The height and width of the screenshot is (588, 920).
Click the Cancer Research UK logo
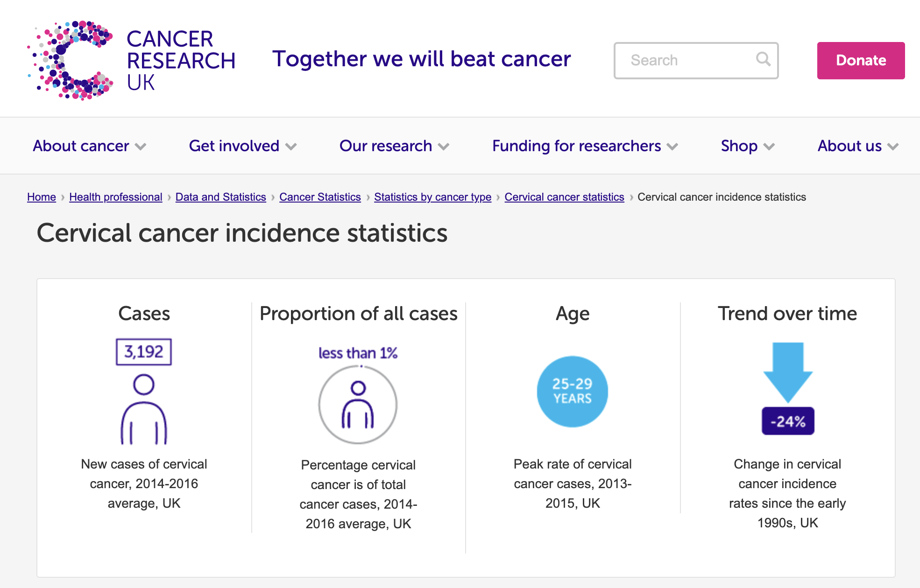pyautogui.click(x=131, y=60)
